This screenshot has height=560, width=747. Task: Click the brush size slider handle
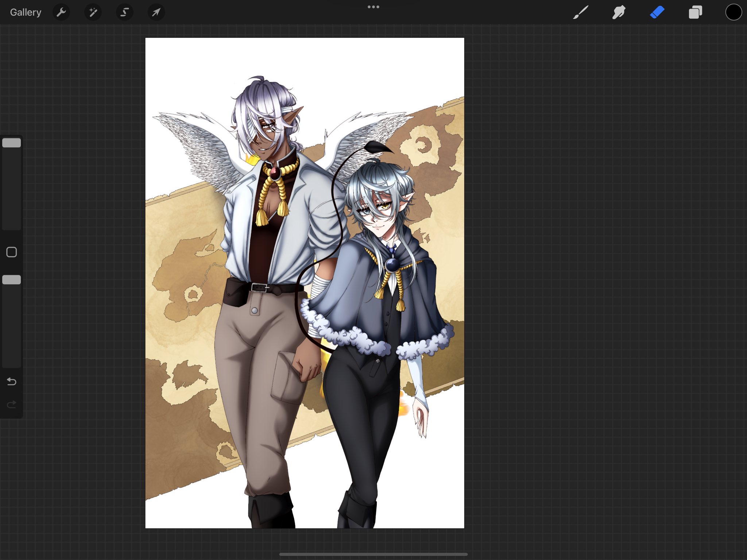click(12, 143)
